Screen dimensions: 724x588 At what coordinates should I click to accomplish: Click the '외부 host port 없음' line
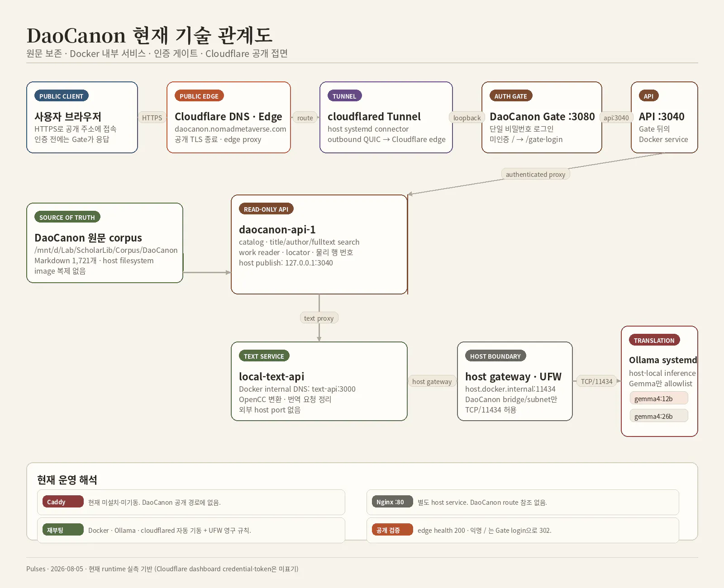tap(270, 410)
